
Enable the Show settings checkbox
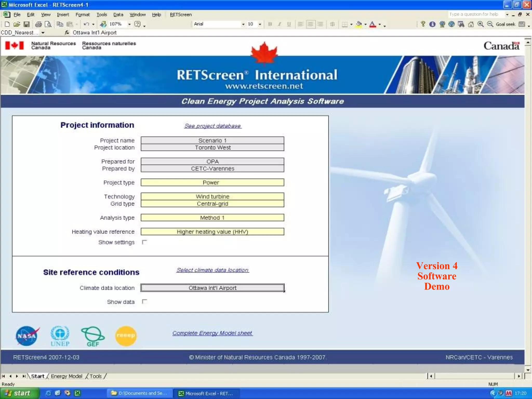pos(144,242)
